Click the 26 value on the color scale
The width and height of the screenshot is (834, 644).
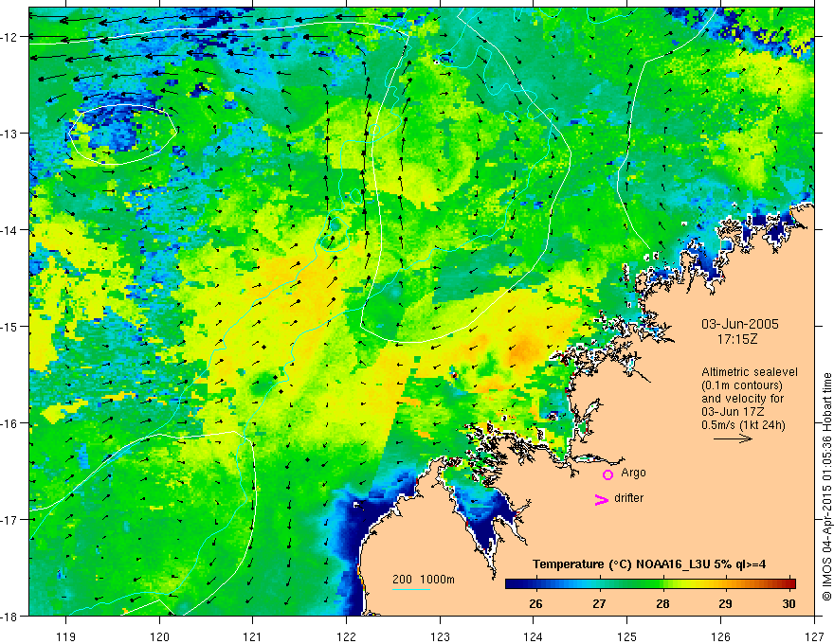coord(535,603)
